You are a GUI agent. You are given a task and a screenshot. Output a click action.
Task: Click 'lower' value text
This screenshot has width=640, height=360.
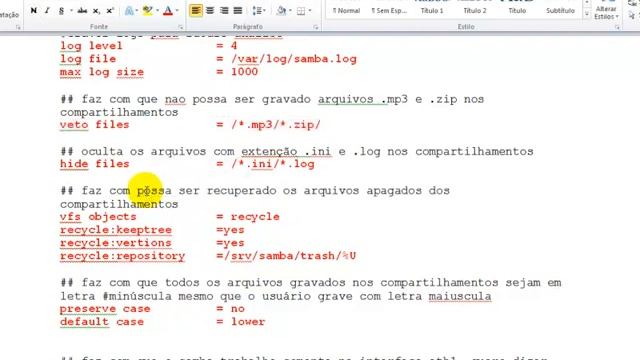pos(248,322)
